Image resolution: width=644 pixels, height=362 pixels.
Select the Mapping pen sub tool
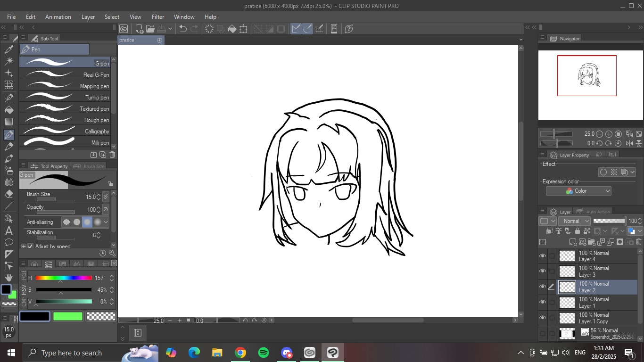65,86
